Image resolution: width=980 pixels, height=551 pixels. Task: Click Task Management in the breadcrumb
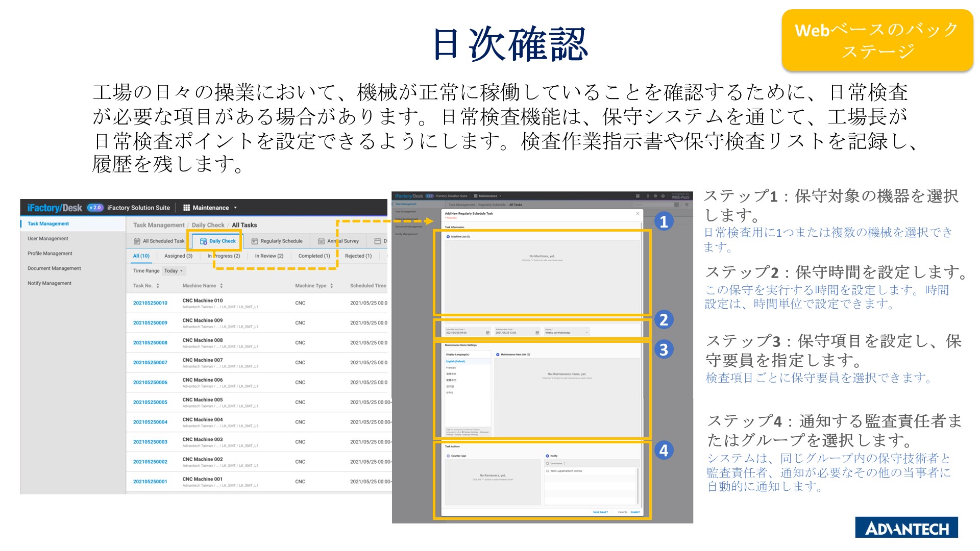pyautogui.click(x=159, y=225)
